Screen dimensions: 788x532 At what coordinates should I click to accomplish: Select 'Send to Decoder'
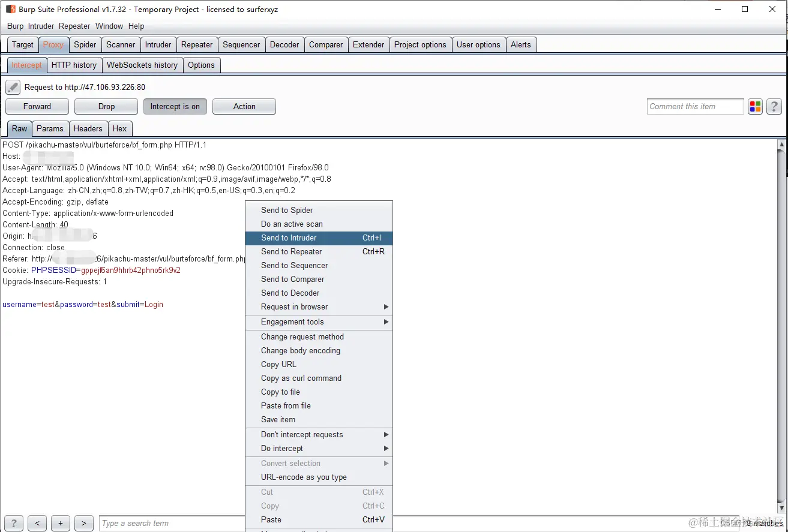319,293
